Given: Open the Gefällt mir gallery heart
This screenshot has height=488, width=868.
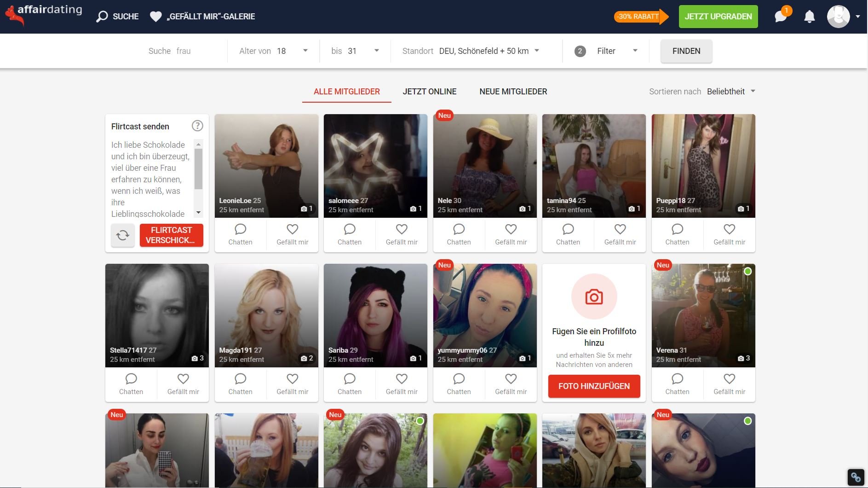Looking at the screenshot, I should tap(203, 17).
